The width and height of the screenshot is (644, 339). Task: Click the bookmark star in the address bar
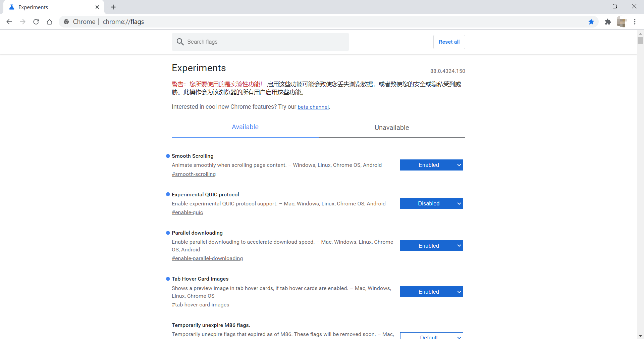pyautogui.click(x=591, y=21)
